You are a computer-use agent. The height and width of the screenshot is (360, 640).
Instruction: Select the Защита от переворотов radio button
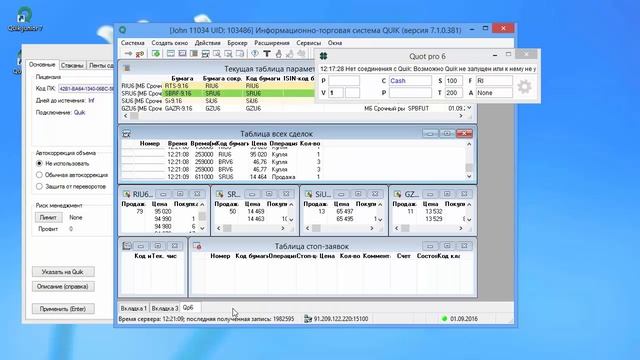39,186
